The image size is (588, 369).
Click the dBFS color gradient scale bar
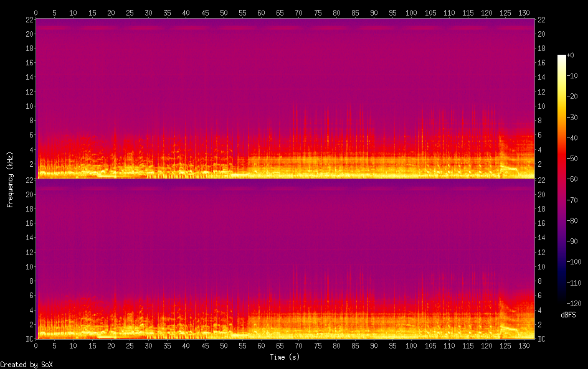coord(561,179)
